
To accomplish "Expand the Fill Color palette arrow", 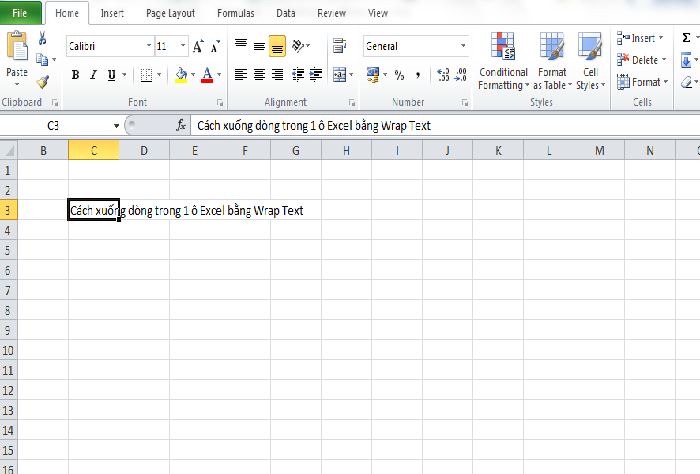I will pos(193,75).
